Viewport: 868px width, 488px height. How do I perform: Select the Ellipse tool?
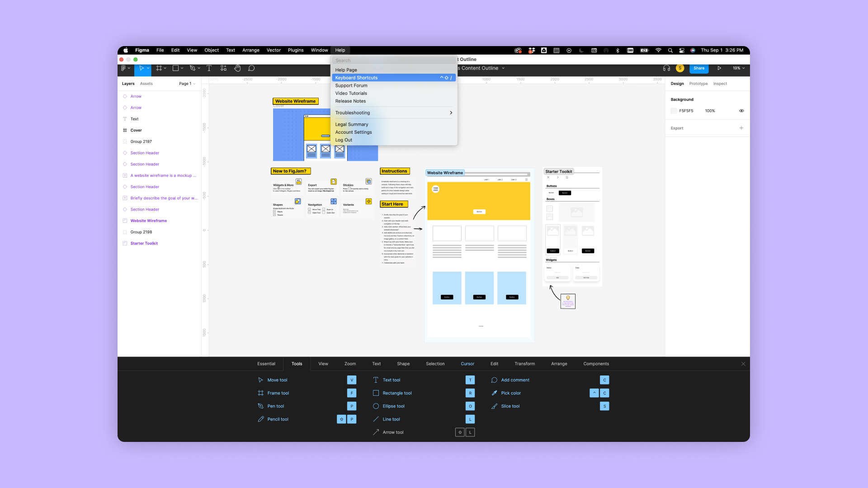point(393,406)
